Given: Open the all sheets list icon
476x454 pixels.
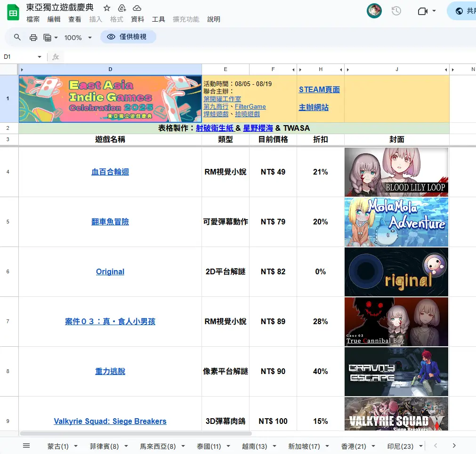Looking at the screenshot, I should tap(26, 446).
